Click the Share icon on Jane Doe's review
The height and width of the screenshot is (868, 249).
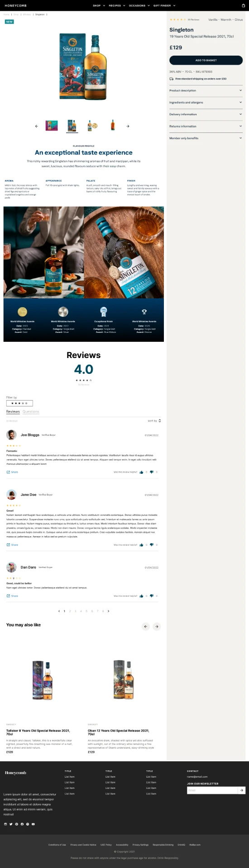[x=8, y=545]
